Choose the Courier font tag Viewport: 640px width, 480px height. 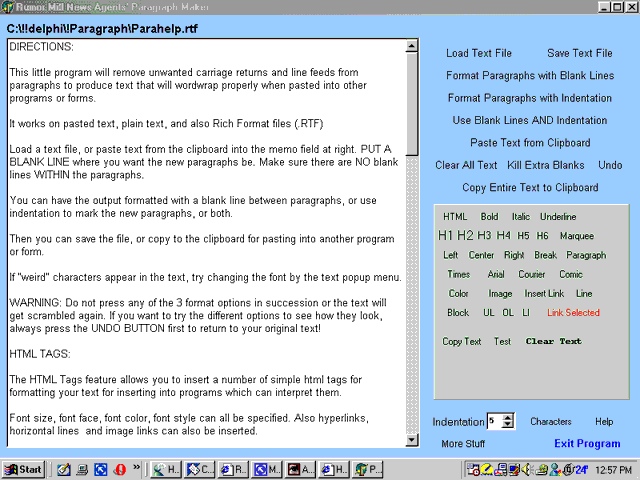(531, 274)
